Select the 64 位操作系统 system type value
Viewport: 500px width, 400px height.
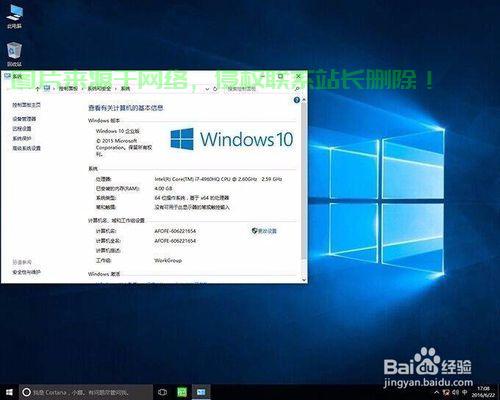pyautogui.click(x=192, y=198)
